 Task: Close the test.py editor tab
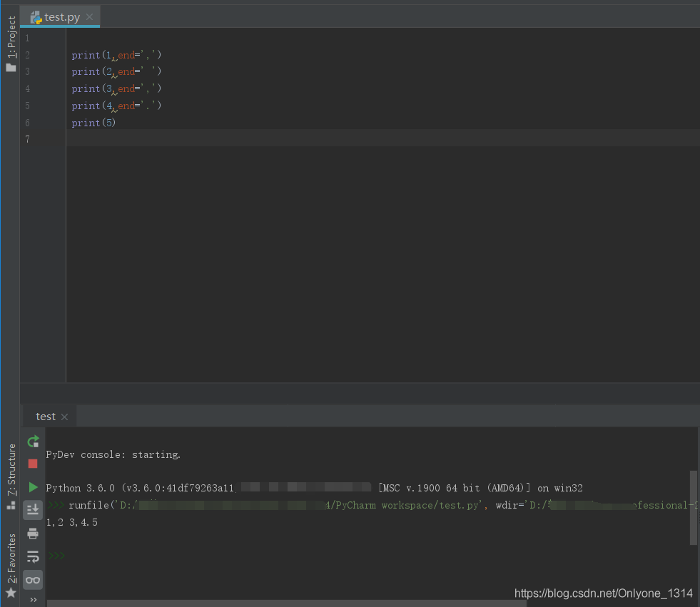pyautogui.click(x=89, y=17)
